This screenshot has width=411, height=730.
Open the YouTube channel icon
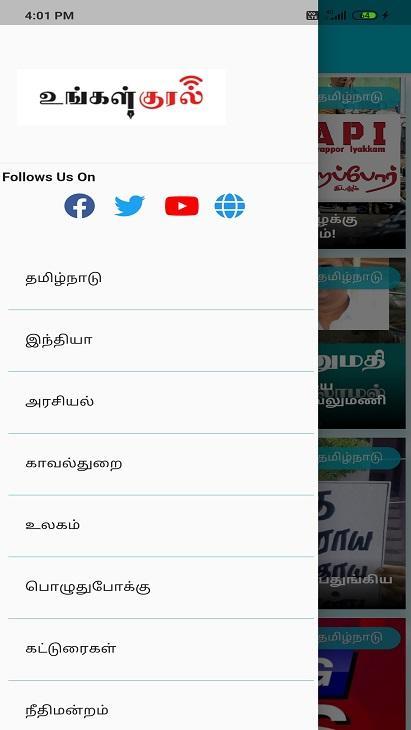[182, 206]
